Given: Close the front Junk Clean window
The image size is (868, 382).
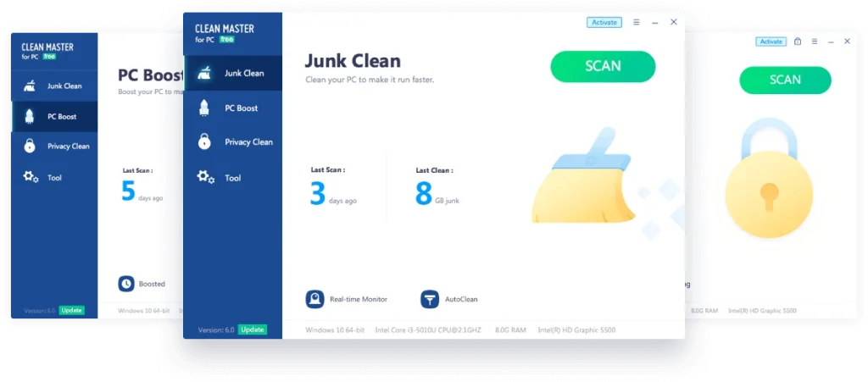Looking at the screenshot, I should [674, 22].
